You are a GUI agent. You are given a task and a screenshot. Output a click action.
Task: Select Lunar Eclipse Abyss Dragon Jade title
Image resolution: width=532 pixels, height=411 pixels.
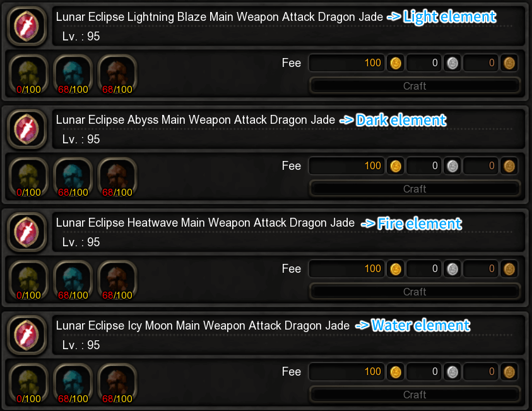(x=196, y=120)
